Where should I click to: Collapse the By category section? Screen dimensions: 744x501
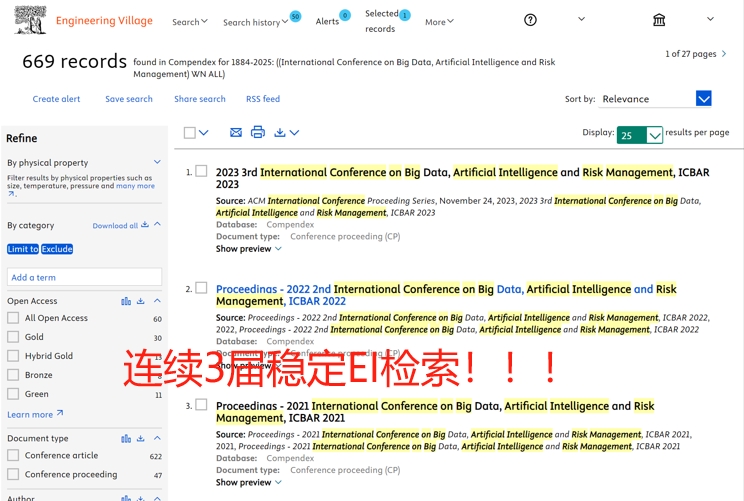(158, 224)
